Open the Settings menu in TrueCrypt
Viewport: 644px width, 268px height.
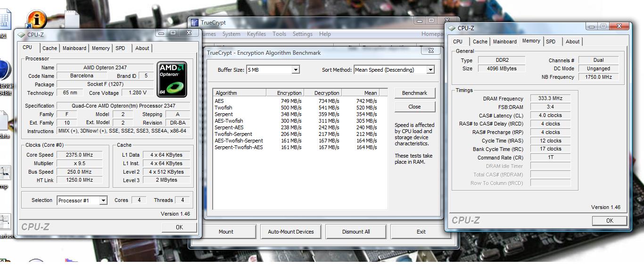click(x=303, y=34)
